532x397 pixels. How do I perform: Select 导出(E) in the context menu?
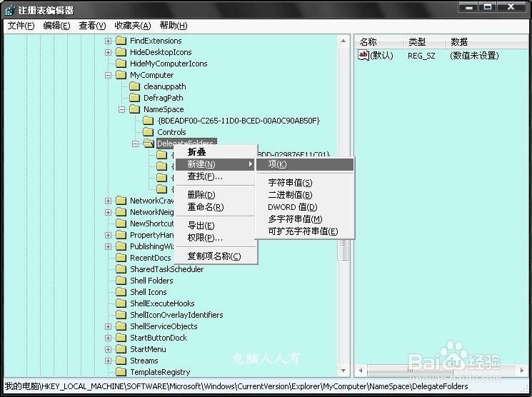215,226
